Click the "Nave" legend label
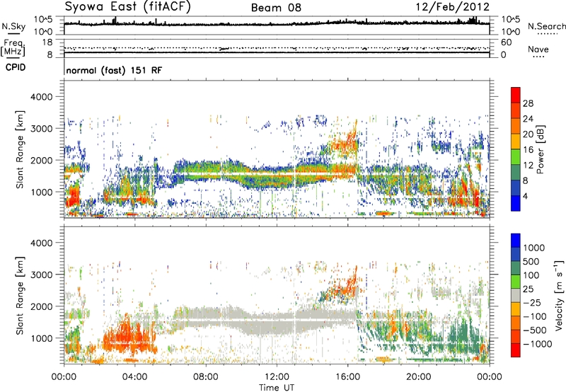This screenshot has height=392, width=566. pos(538,49)
